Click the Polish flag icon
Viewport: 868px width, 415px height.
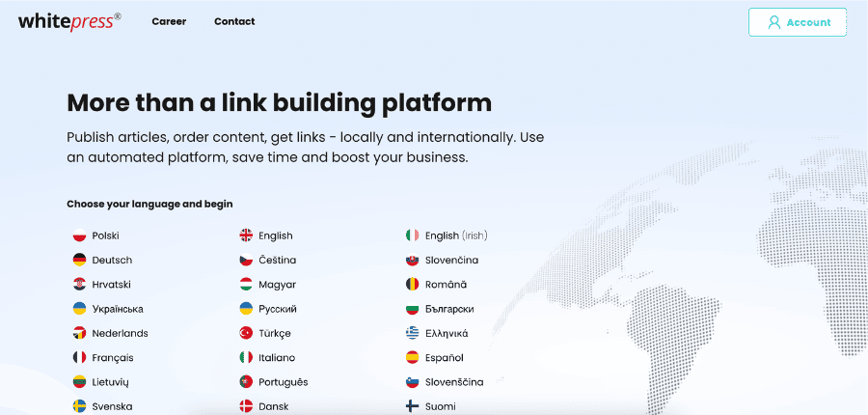click(x=80, y=235)
